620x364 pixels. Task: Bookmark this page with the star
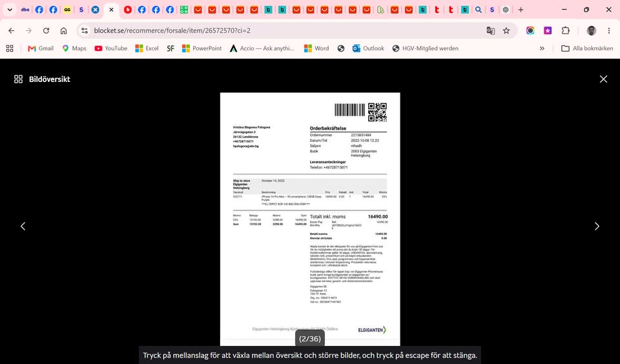[506, 30]
